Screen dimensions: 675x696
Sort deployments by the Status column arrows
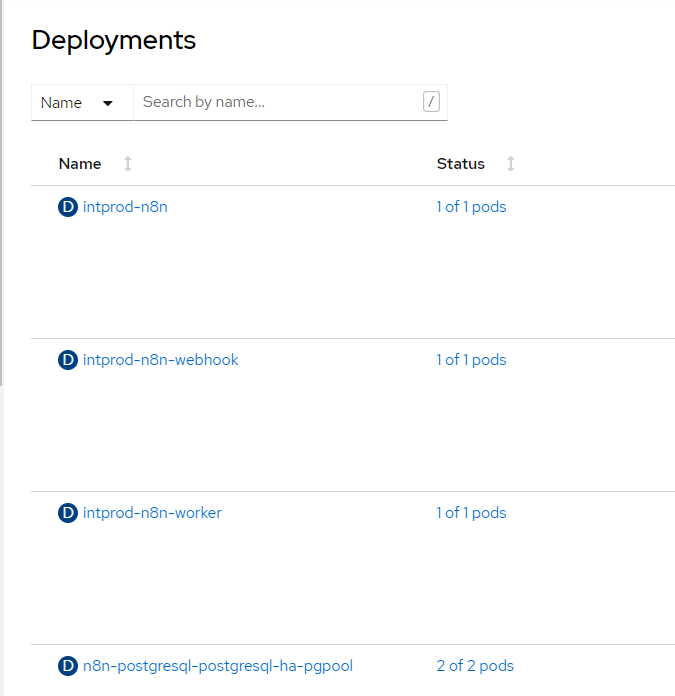[511, 164]
